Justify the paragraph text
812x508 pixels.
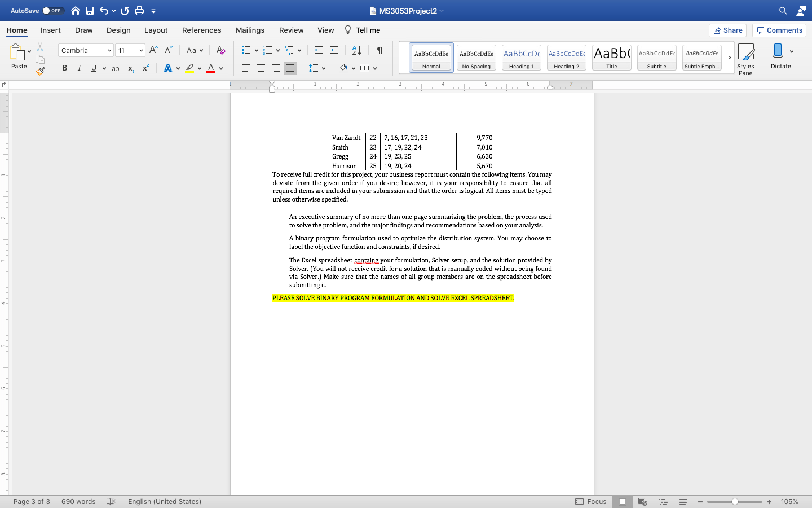click(x=290, y=68)
